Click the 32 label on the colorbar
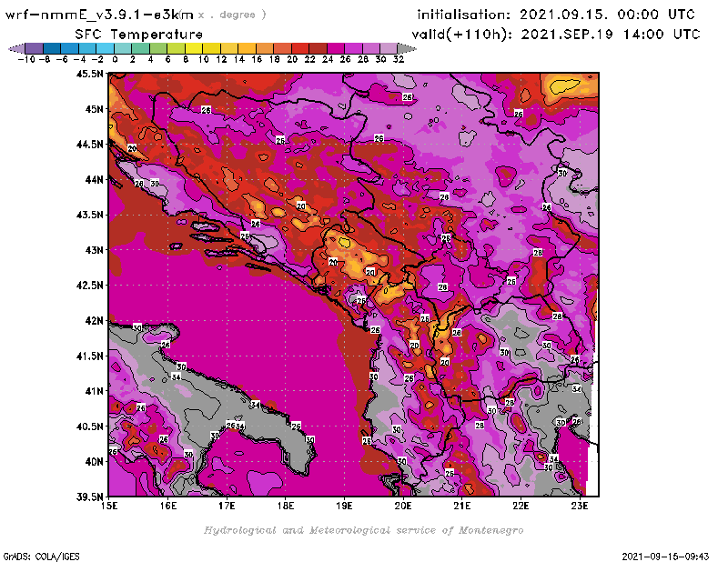This screenshot has height=562, width=728. tap(398, 58)
